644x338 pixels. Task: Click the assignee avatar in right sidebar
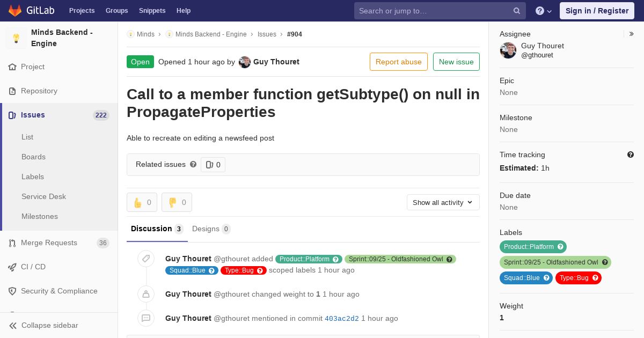point(508,50)
